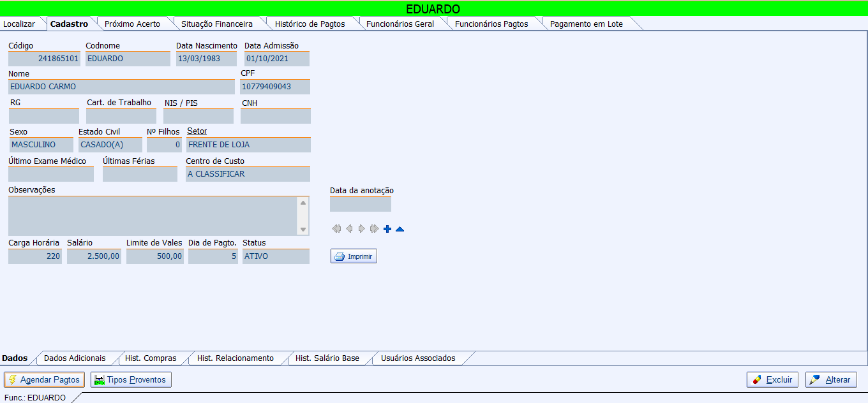Click the blue up-triangle annotation icon

[400, 229]
